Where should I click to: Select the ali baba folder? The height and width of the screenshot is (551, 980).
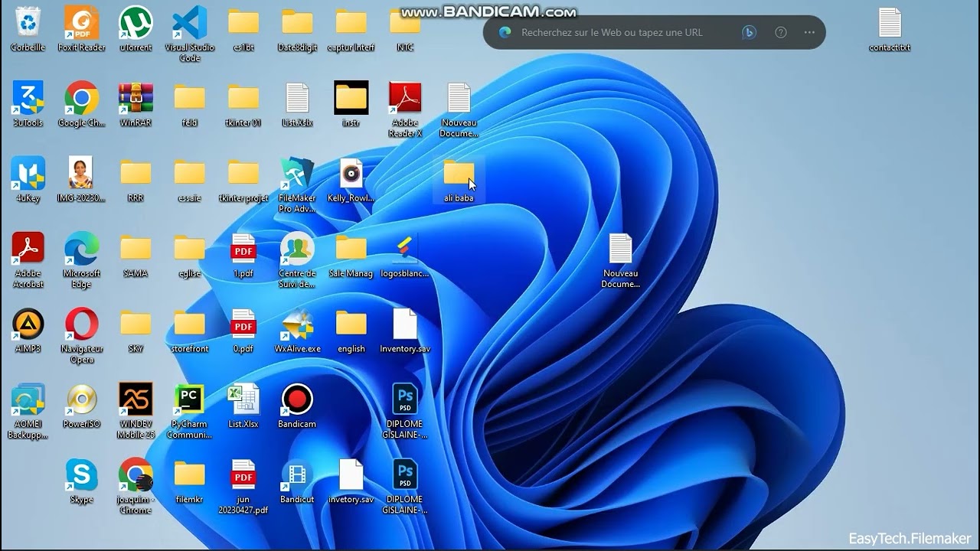click(x=459, y=173)
